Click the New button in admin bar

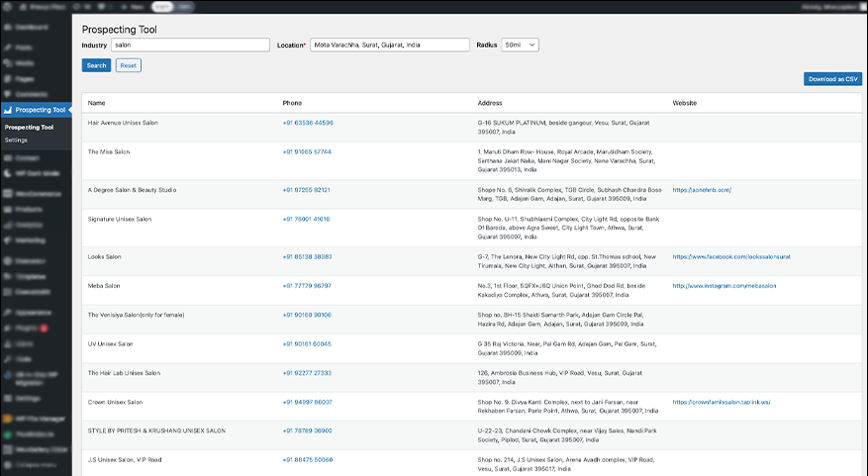click(133, 7)
